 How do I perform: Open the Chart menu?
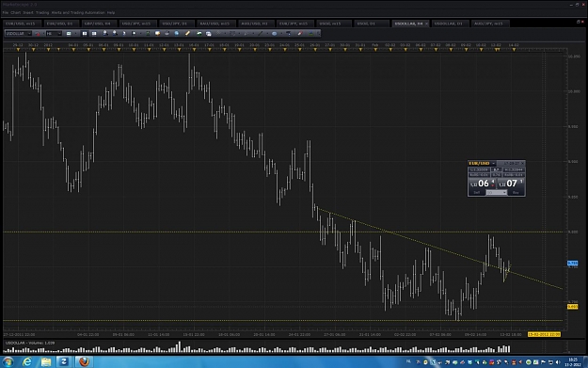(x=15, y=13)
